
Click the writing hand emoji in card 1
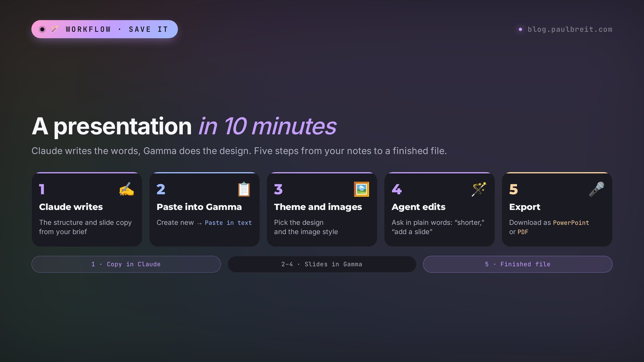[x=126, y=189]
